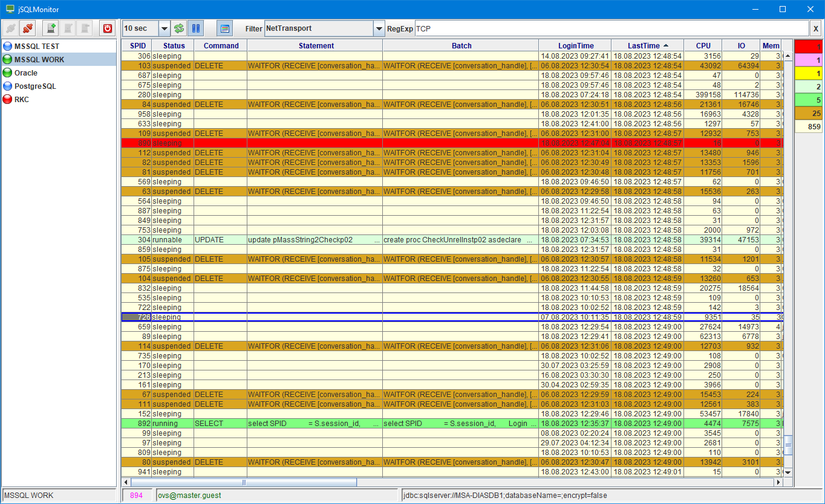Click the red swatch in legend panel
Viewport: 825px width, 504px height.
pos(808,47)
